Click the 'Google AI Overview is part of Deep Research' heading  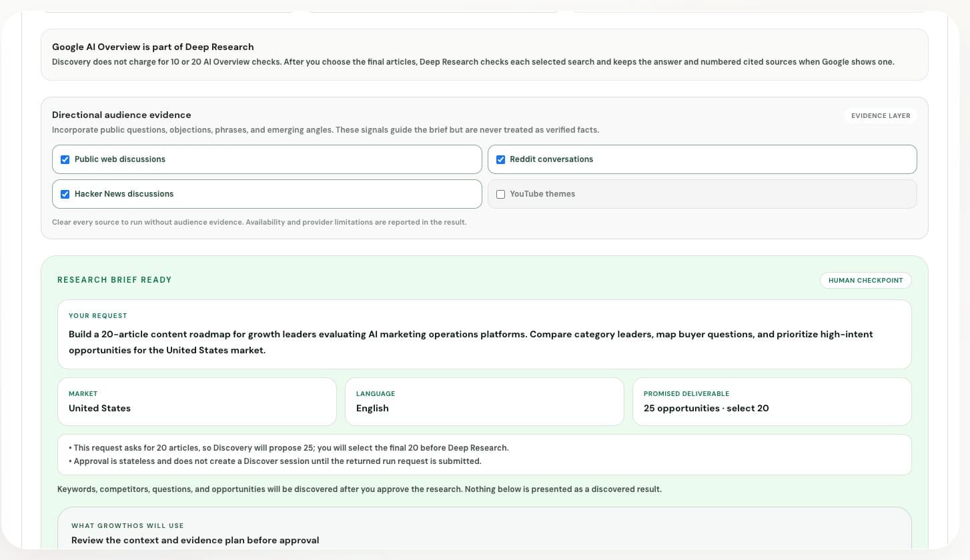153,47
